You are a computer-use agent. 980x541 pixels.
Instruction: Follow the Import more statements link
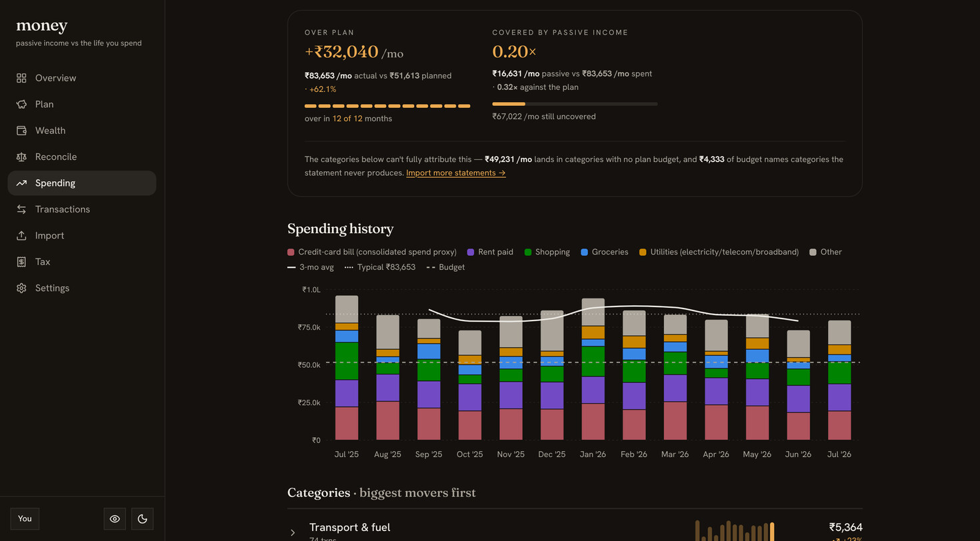pos(456,173)
